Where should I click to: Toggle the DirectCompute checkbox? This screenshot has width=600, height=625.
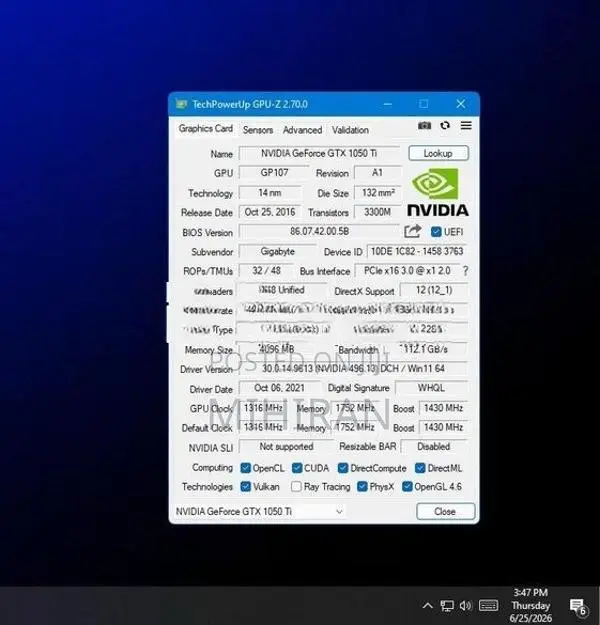pyautogui.click(x=342, y=468)
